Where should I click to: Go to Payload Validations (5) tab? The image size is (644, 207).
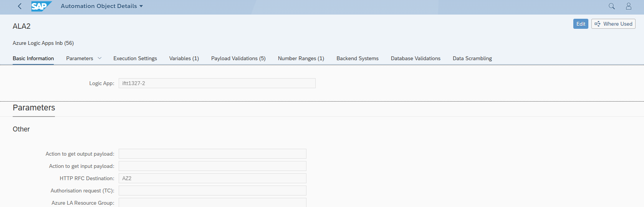click(238, 58)
